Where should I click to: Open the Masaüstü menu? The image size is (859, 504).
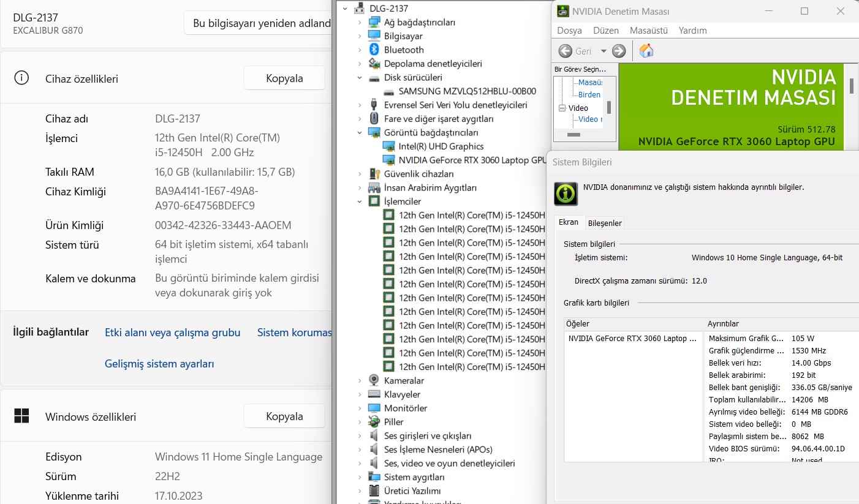[x=649, y=30]
